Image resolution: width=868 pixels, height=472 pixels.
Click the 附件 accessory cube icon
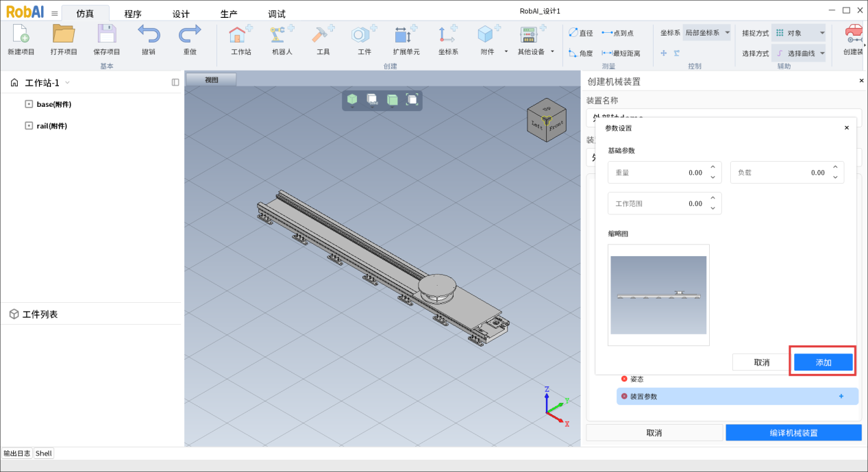coord(486,34)
